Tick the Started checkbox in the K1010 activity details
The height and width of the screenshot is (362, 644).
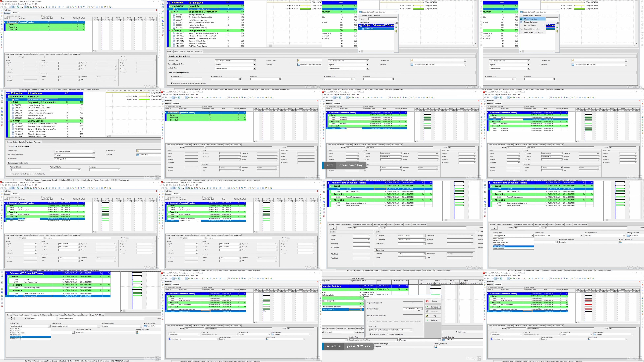click(525, 153)
